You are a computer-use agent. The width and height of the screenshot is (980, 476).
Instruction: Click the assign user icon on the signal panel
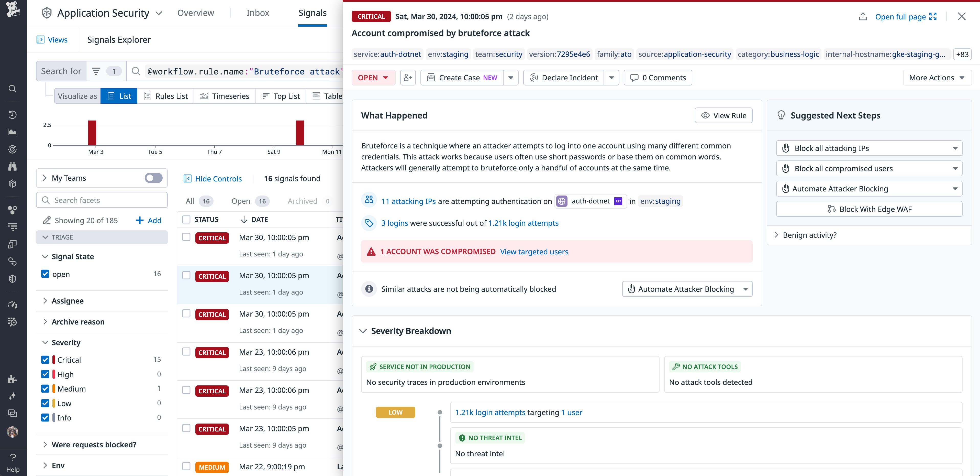408,77
